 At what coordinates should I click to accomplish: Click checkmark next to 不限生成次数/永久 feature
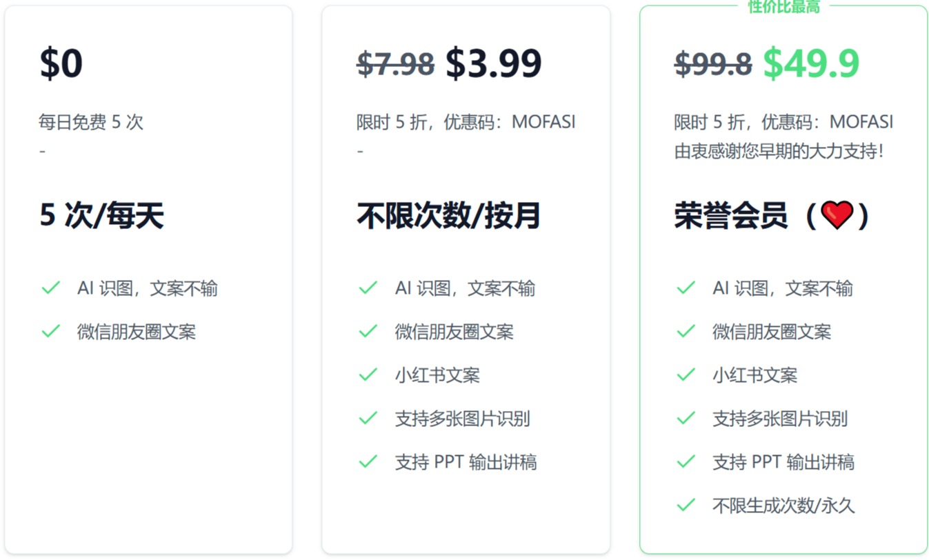(x=685, y=505)
